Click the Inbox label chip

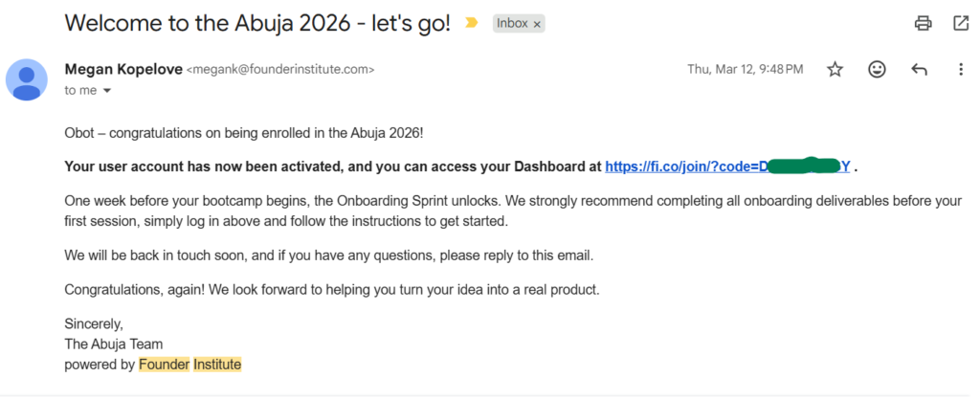[x=512, y=24]
